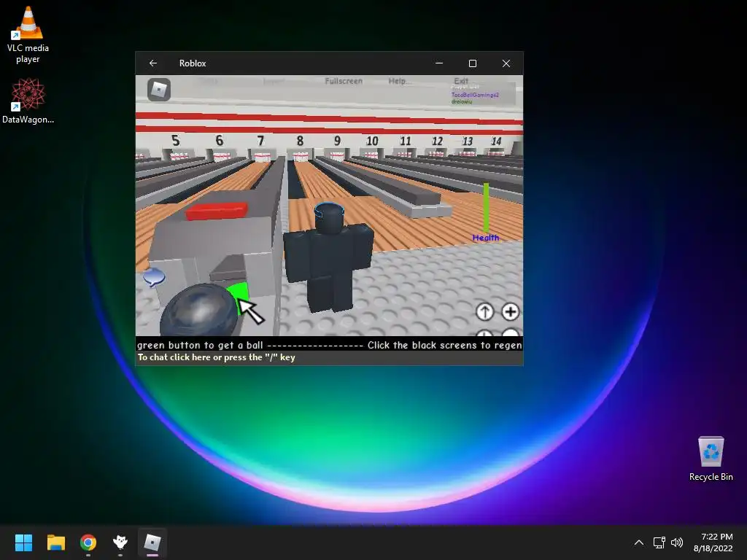Image resolution: width=747 pixels, height=560 pixels.
Task: Open the network status tray icon
Action: click(x=659, y=542)
